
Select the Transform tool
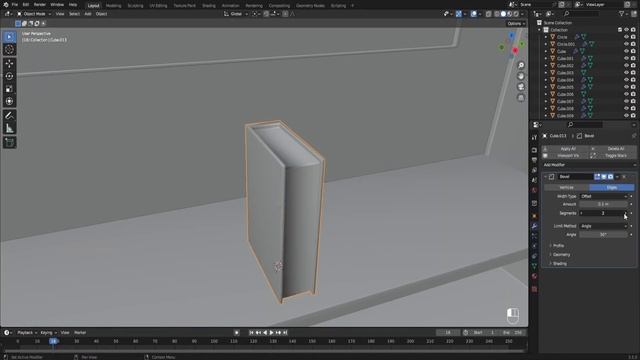point(9,101)
